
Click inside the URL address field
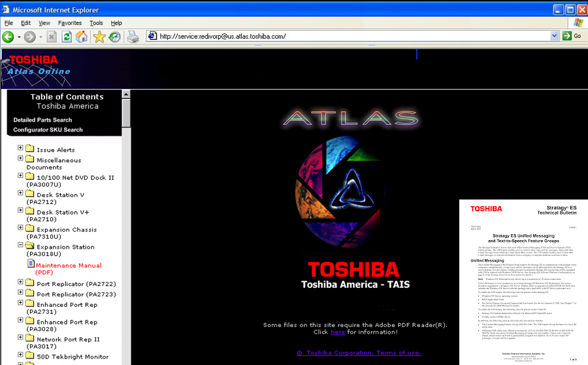pyautogui.click(x=354, y=36)
